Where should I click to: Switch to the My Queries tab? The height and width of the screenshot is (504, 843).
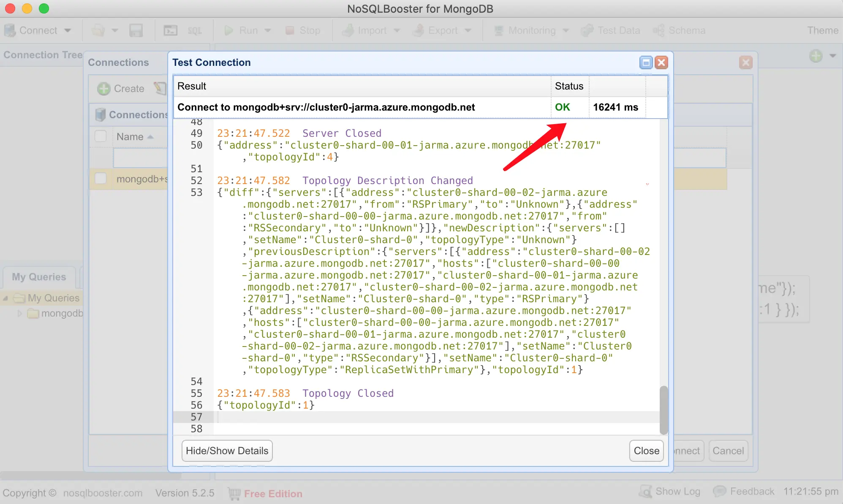39,277
